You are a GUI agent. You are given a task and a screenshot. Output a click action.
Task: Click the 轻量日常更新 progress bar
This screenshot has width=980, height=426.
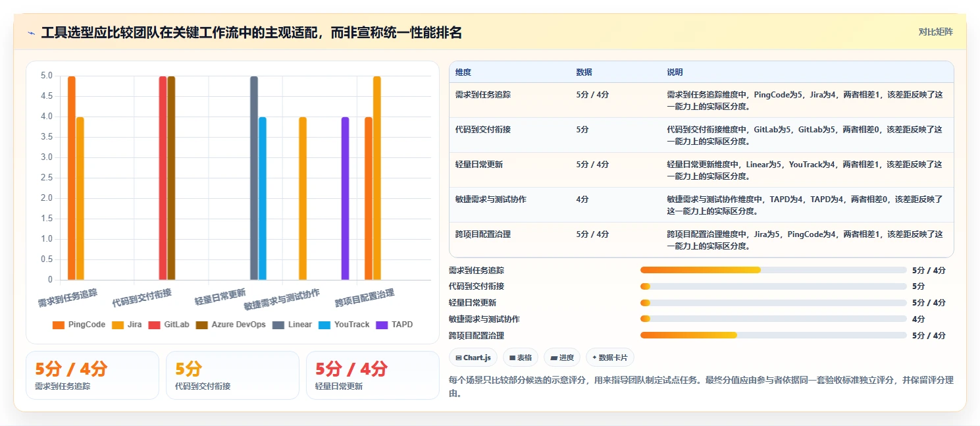tap(773, 303)
